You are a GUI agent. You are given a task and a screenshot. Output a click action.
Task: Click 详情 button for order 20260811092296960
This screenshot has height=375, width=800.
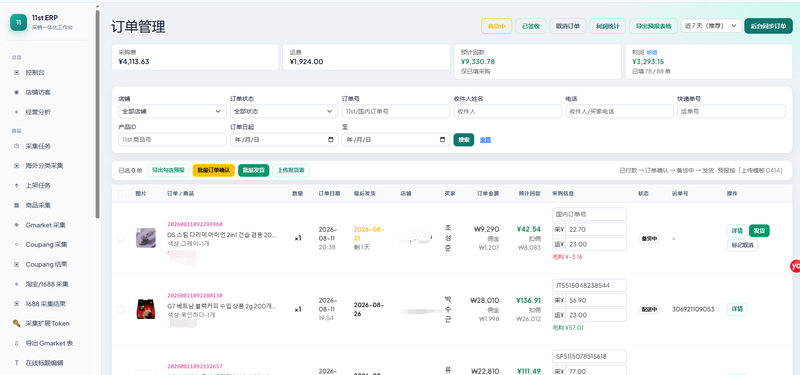737,231
